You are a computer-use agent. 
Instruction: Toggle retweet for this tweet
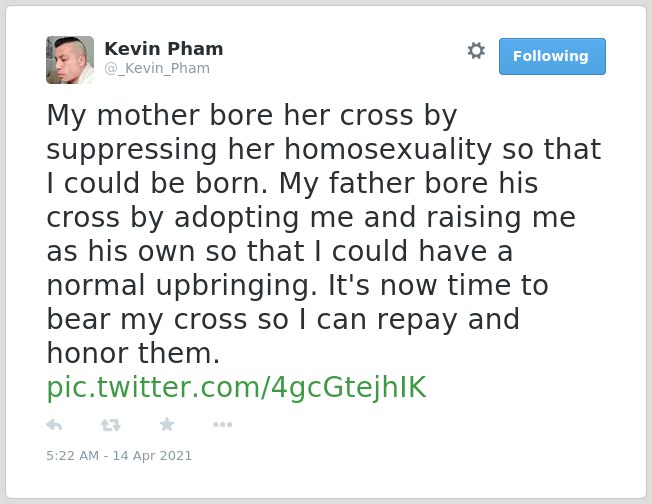click(111, 425)
